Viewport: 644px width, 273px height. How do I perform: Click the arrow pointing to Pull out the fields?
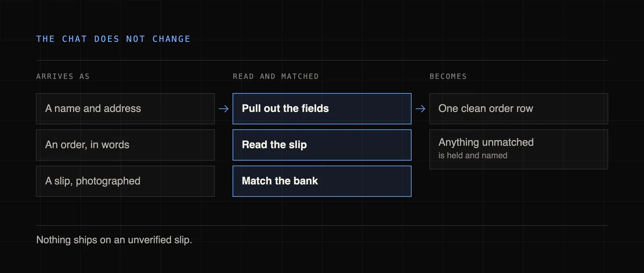pyautogui.click(x=224, y=109)
